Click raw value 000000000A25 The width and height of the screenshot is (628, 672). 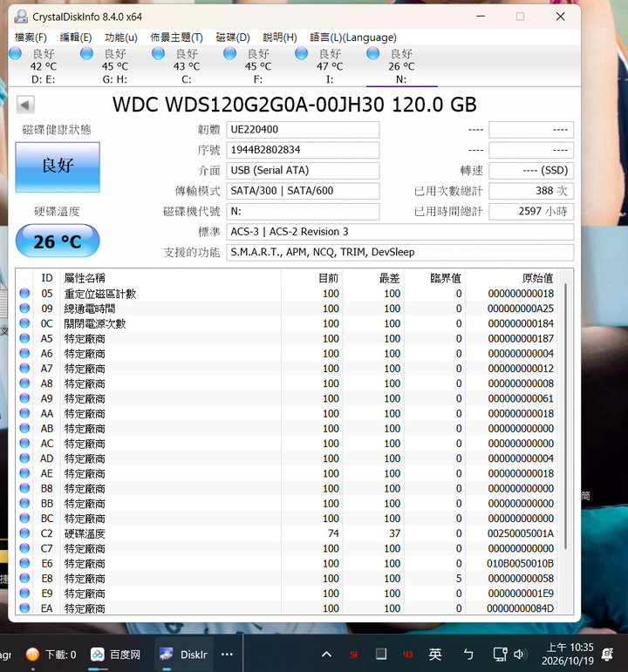521,309
